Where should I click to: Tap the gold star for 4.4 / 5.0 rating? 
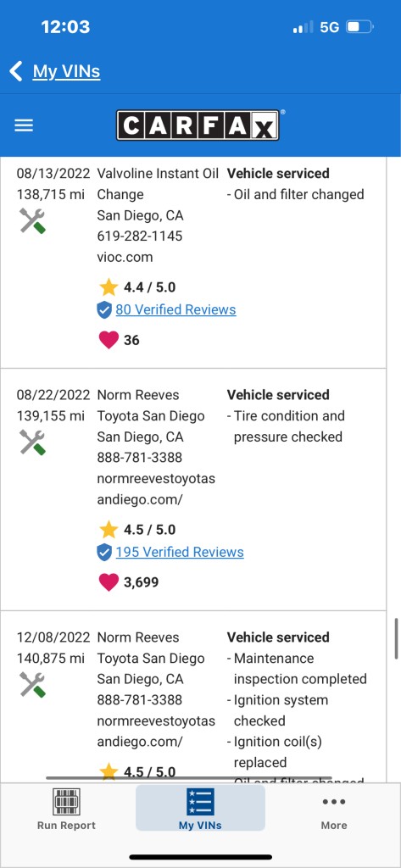109,287
